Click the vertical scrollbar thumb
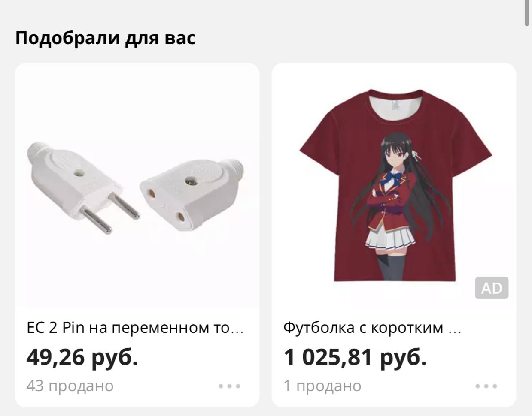This screenshot has height=416, width=532. pos(527,13)
